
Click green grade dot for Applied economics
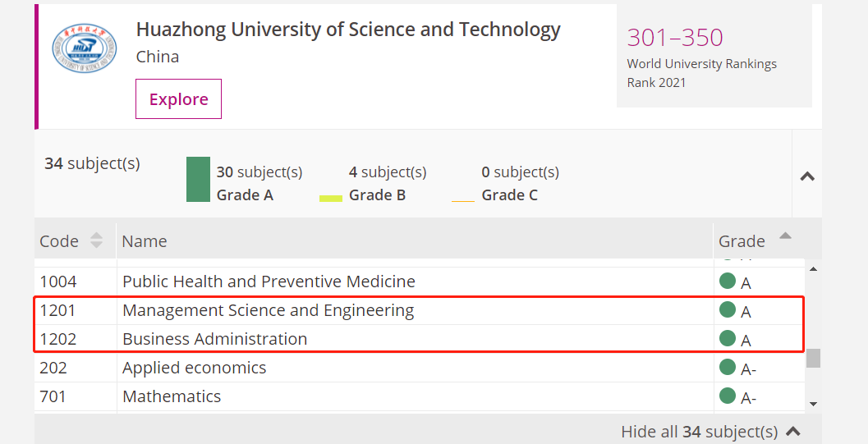(x=728, y=367)
